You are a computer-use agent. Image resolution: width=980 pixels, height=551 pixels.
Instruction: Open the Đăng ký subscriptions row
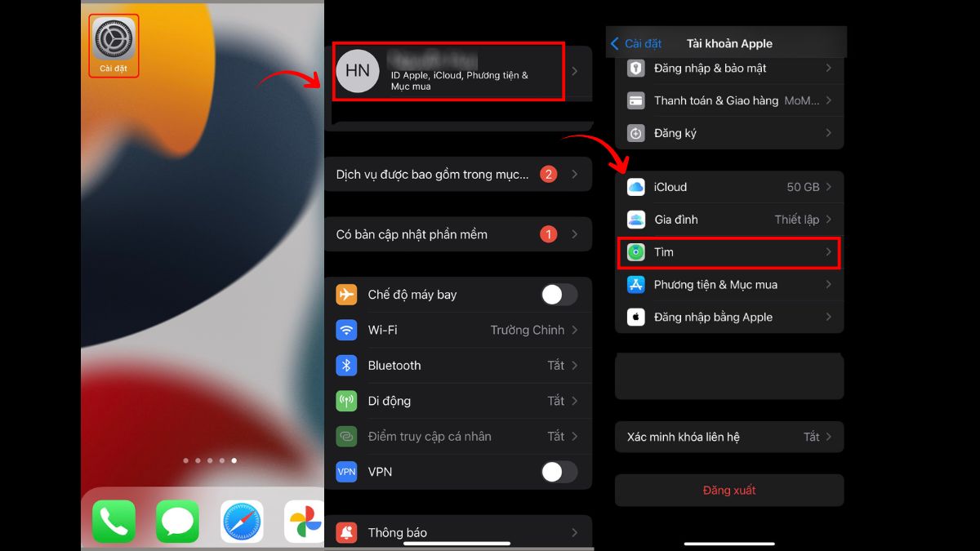pyautogui.click(x=729, y=133)
